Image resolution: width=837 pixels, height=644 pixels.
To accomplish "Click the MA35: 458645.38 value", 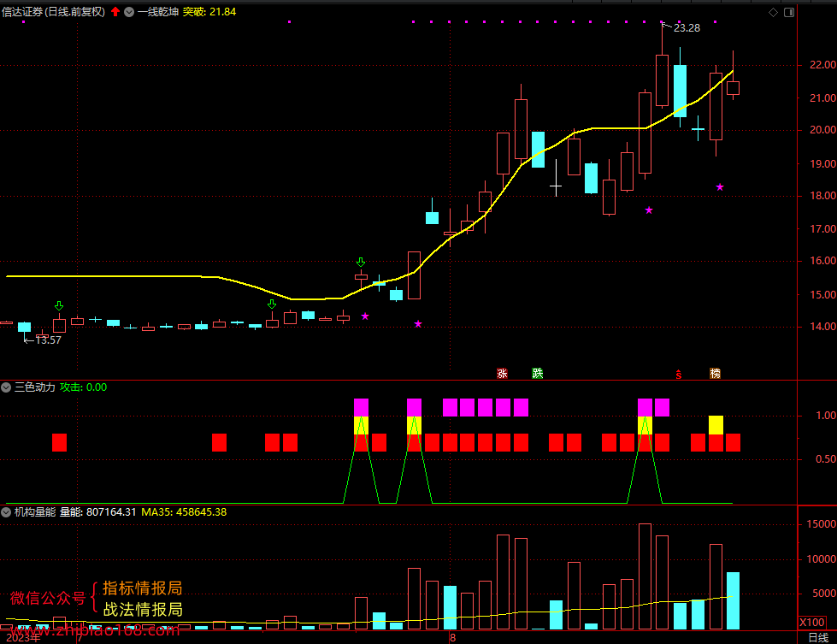I will pos(184,512).
